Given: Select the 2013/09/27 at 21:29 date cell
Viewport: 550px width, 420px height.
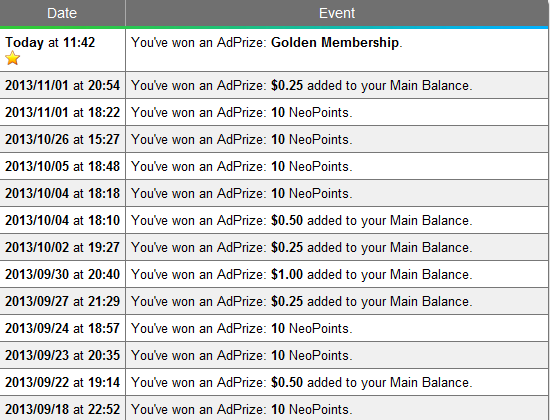Looking at the screenshot, I should tap(62, 301).
